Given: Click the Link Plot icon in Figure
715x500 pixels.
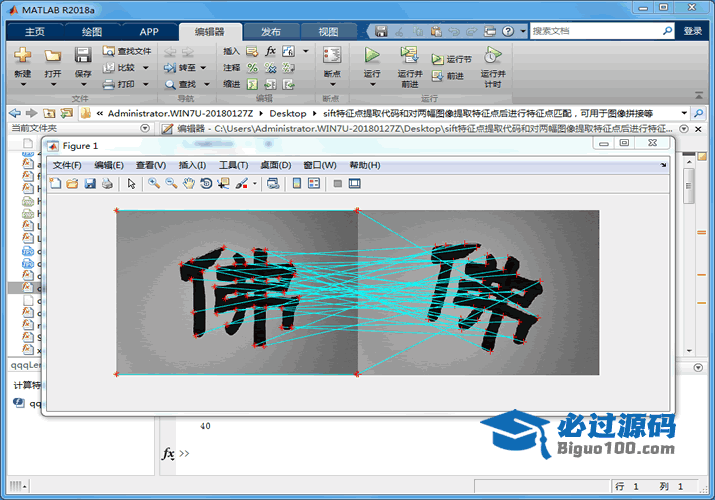Looking at the screenshot, I should point(273,184).
